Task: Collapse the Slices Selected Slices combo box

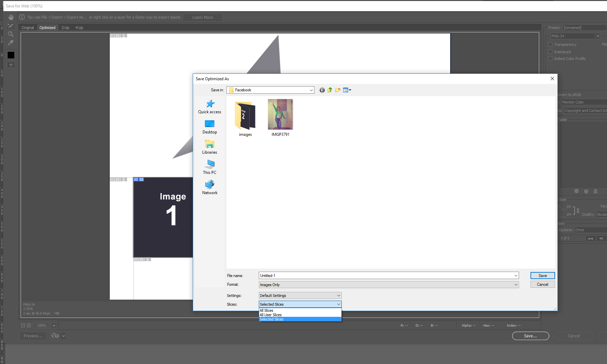Action: click(x=300, y=304)
